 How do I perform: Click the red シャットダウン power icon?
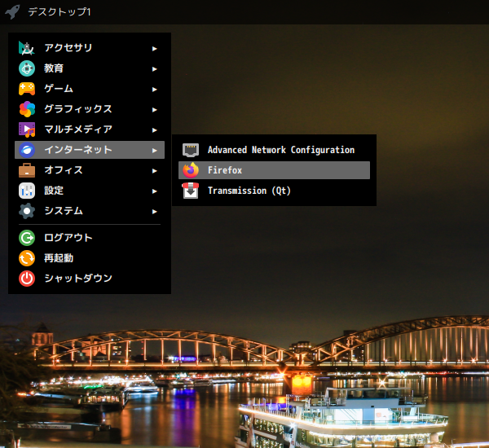coord(27,279)
